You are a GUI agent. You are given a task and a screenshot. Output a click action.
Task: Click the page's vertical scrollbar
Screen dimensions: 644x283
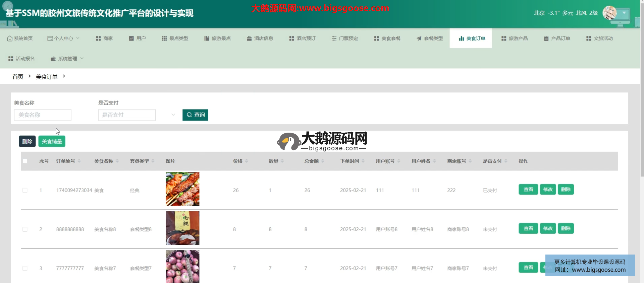642,100
